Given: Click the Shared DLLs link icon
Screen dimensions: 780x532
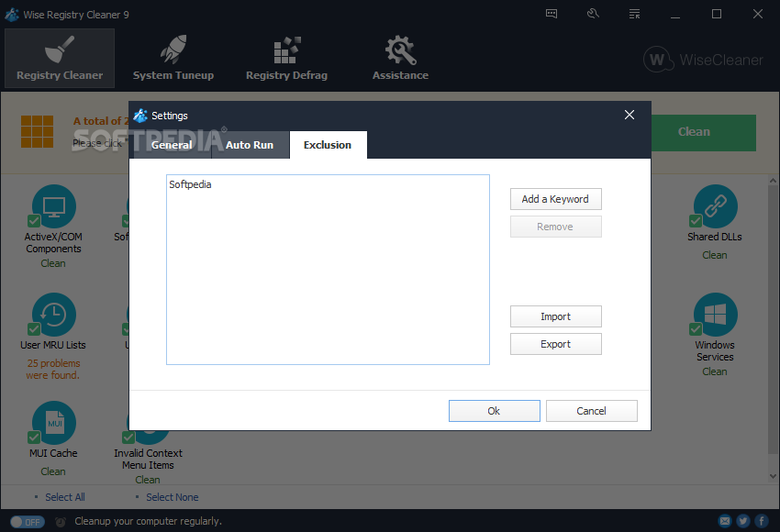Looking at the screenshot, I should [x=716, y=206].
